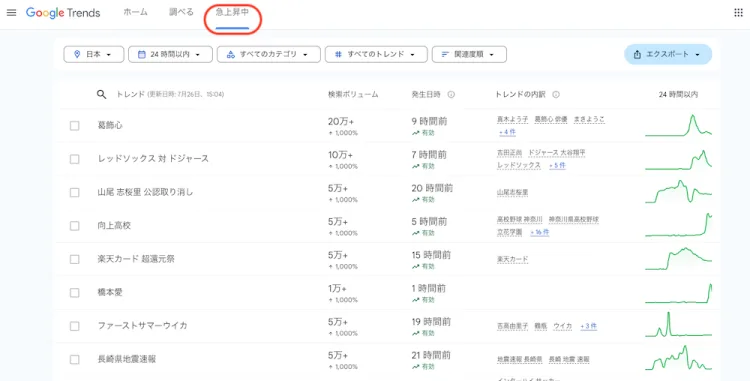This screenshot has width=750, height=381.
Task: Select the レッドソックス 対 ドジャース checkbox
Action: click(75, 159)
